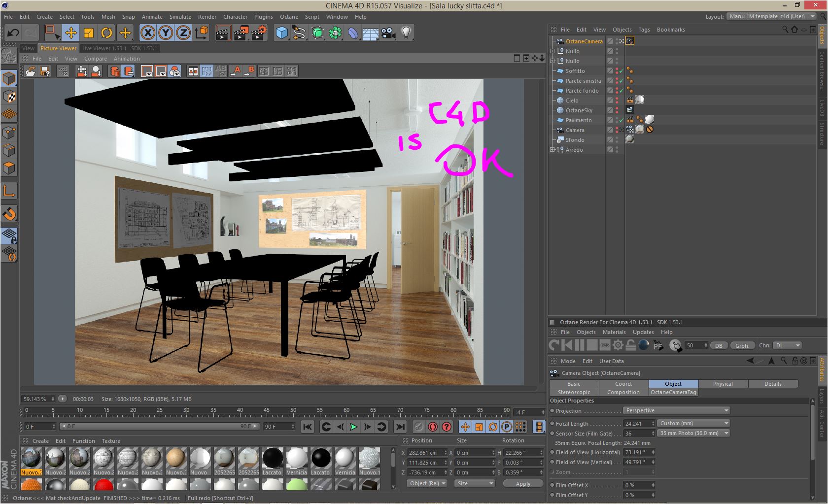Open the Octane menu in main menu bar

pyautogui.click(x=289, y=17)
